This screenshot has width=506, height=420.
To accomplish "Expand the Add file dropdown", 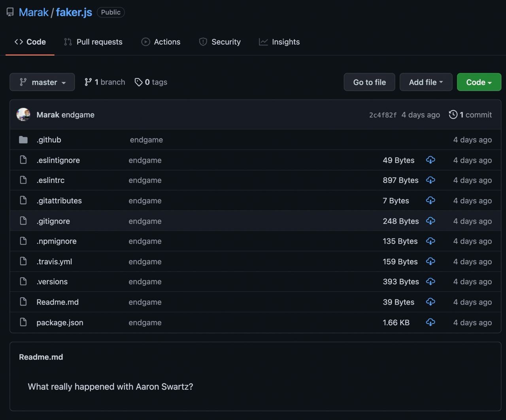I will point(425,82).
